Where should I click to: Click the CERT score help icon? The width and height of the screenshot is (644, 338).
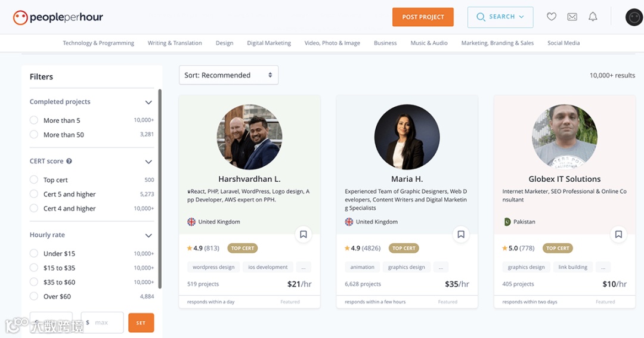pos(69,161)
